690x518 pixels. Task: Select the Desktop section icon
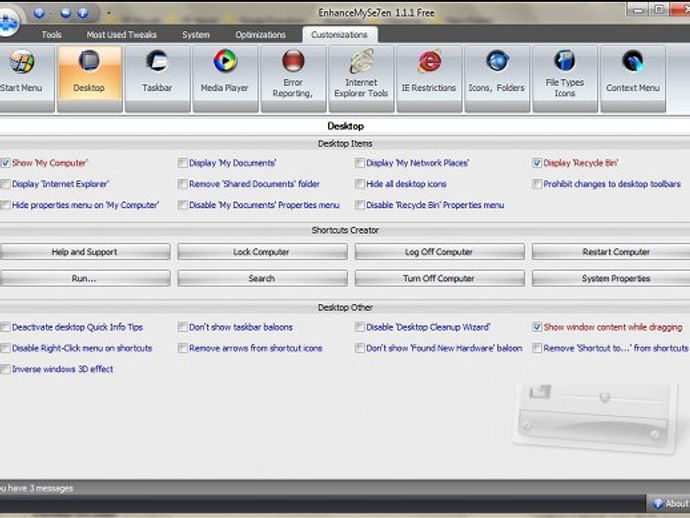[89, 78]
